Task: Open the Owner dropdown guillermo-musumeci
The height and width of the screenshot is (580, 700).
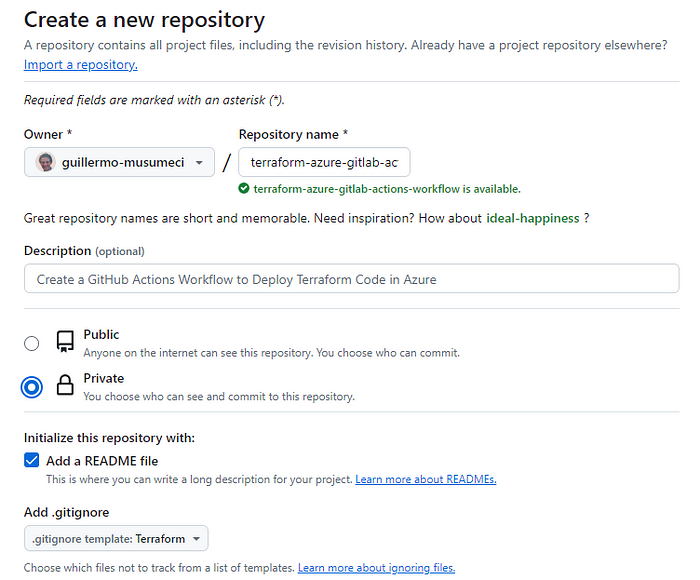Action: click(x=119, y=162)
